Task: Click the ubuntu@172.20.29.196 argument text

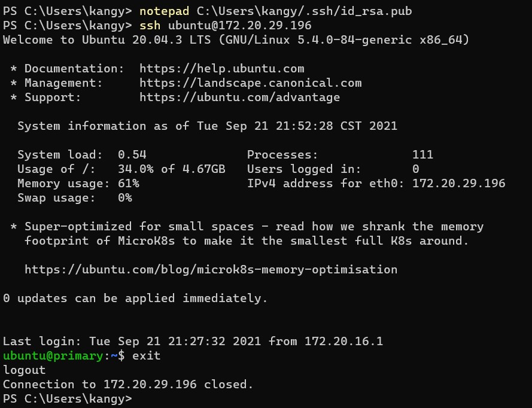Action: tap(240, 26)
